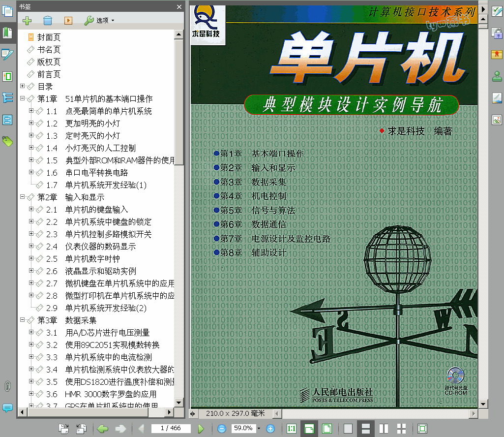Enable full screen display mode

[422, 429]
